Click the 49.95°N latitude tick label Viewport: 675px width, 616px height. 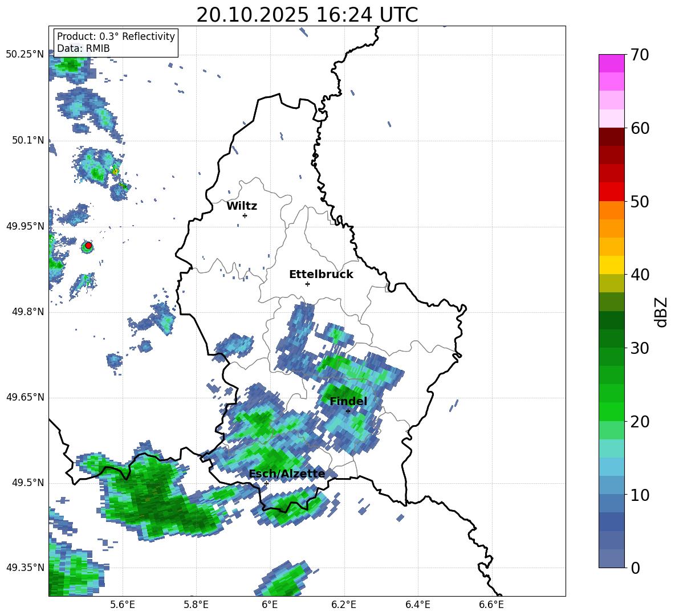25,226
